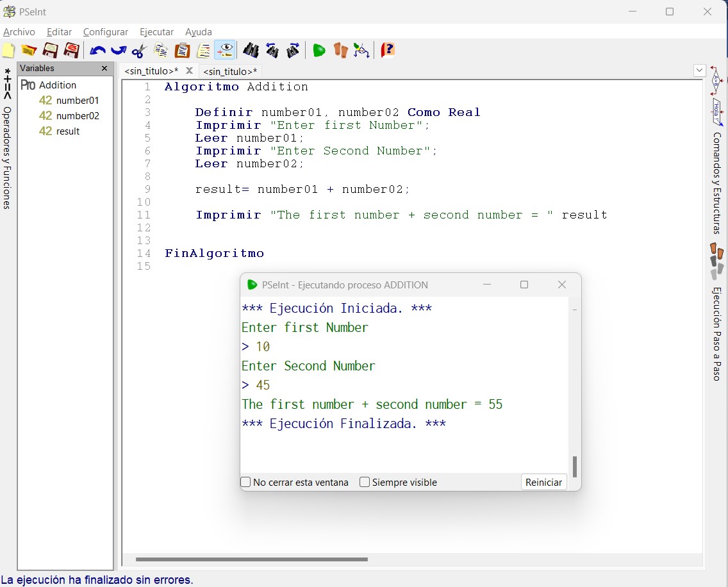Expand the 'Operadores y Funciones' side panel
This screenshot has height=587, width=728.
click(7, 157)
